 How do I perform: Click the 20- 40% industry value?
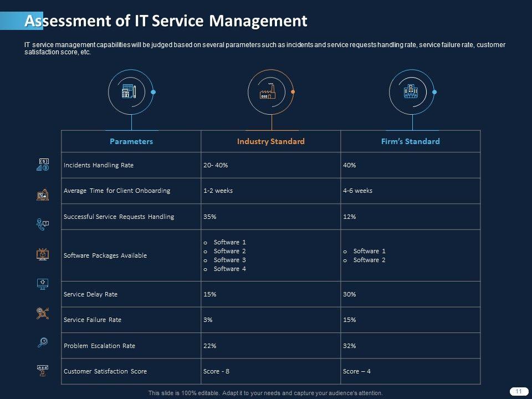(271, 165)
